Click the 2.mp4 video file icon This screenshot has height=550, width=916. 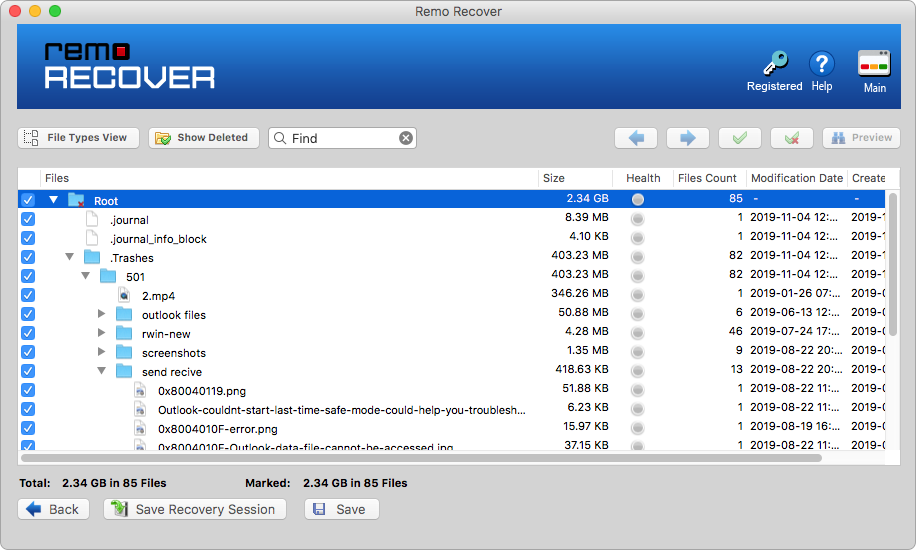(124, 295)
